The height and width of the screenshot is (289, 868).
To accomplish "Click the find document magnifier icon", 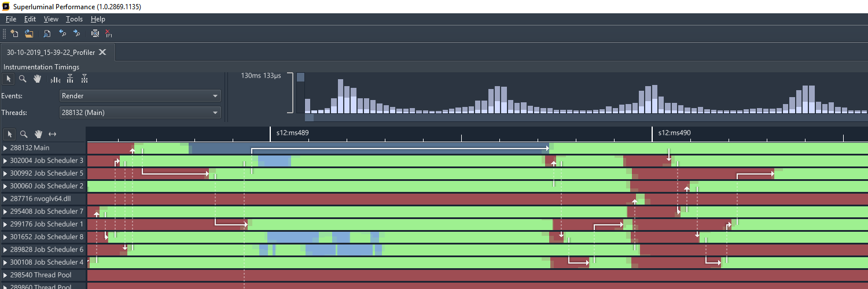I will tap(47, 34).
